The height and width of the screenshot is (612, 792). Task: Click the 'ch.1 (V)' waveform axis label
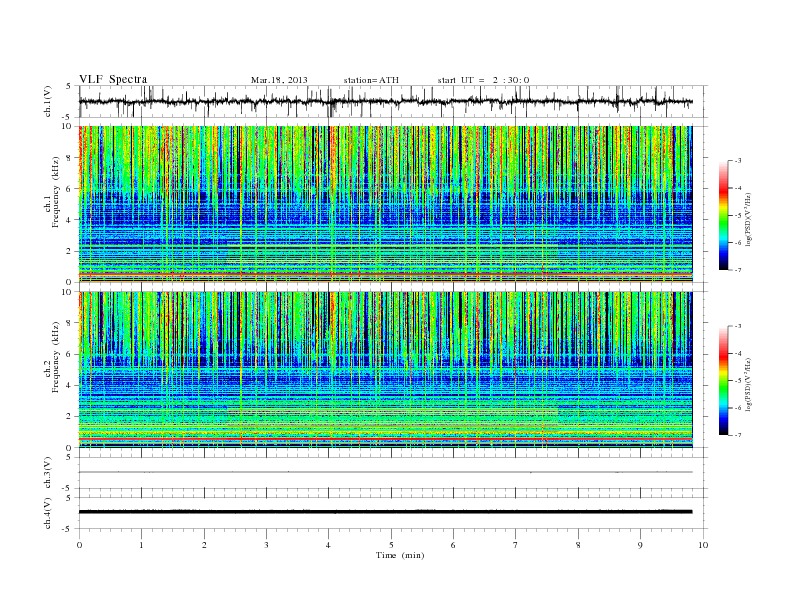point(47,101)
